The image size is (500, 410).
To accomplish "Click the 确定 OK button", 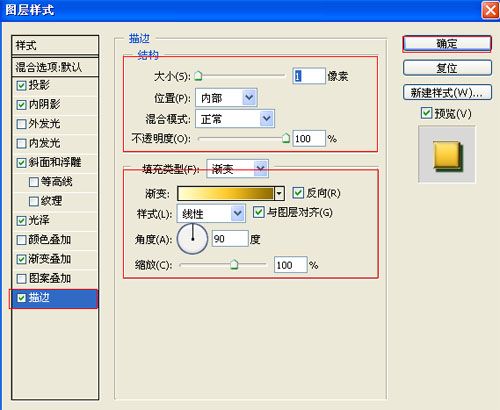I will click(447, 44).
